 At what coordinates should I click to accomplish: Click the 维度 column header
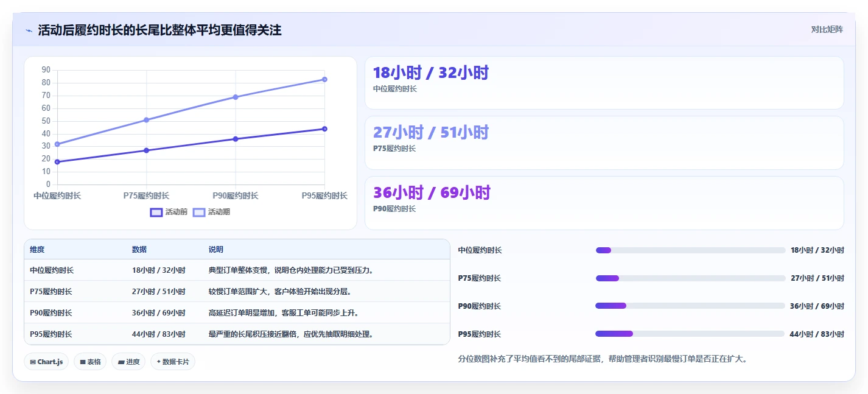click(x=37, y=250)
